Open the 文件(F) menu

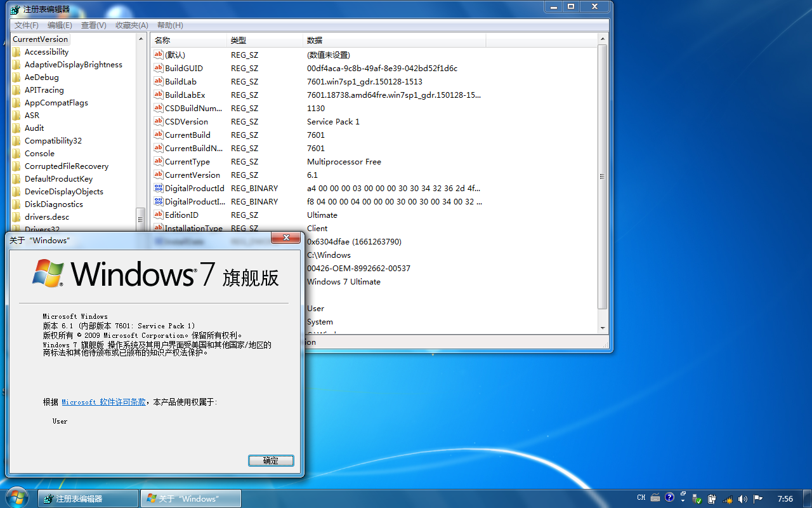point(27,25)
